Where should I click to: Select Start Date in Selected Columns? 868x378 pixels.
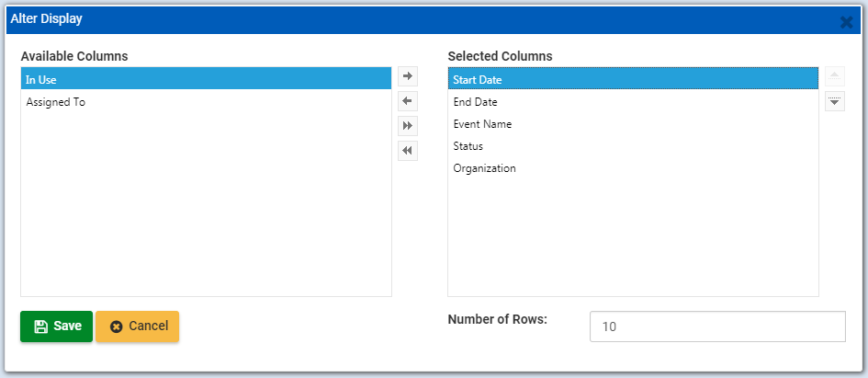tap(632, 80)
